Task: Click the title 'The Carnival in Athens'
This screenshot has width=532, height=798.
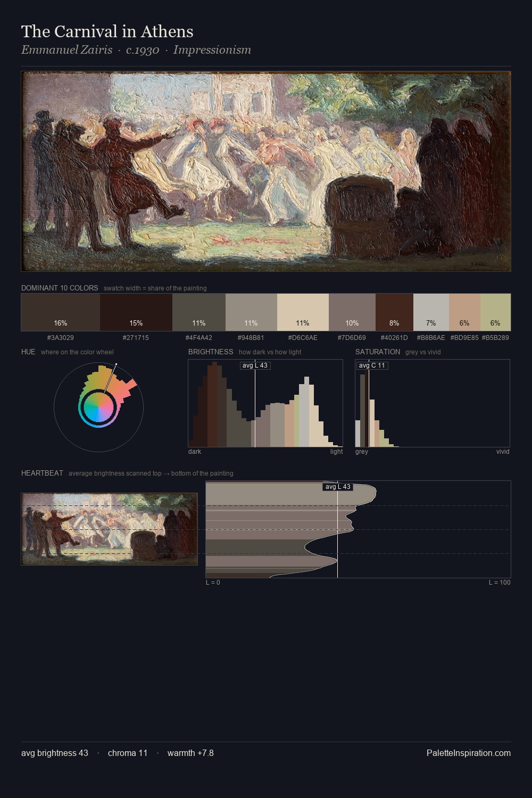Action: pos(107,31)
